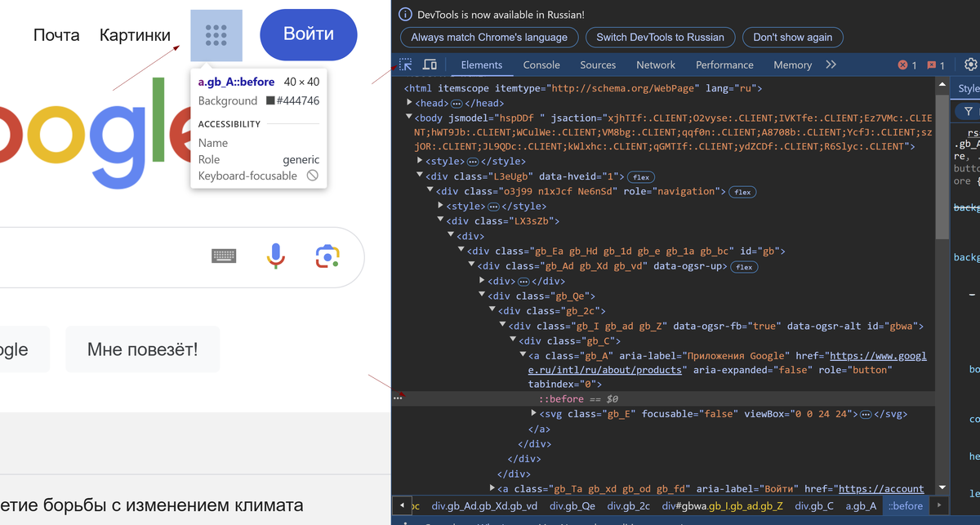Open the Почта link
The height and width of the screenshot is (525, 980).
(56, 35)
